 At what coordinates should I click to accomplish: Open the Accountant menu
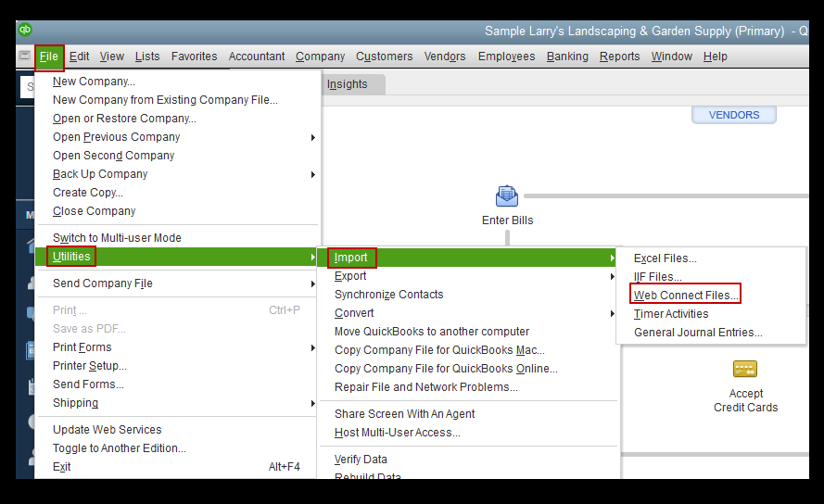click(257, 57)
